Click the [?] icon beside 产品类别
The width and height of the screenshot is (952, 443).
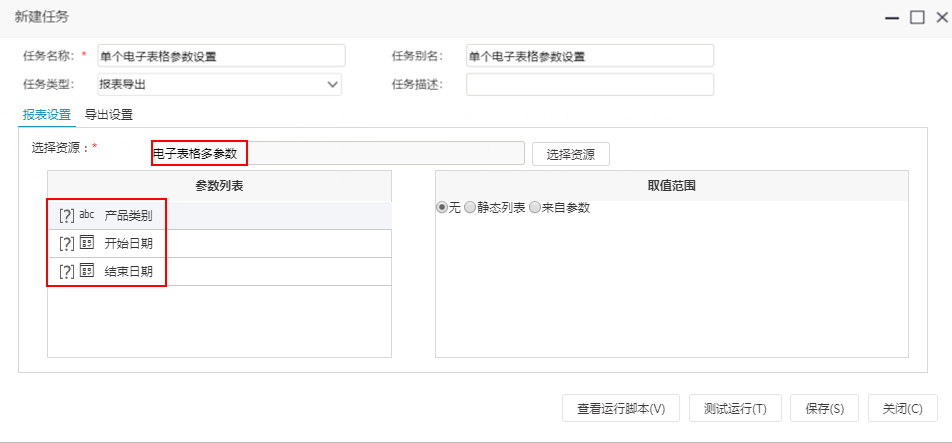(66, 215)
